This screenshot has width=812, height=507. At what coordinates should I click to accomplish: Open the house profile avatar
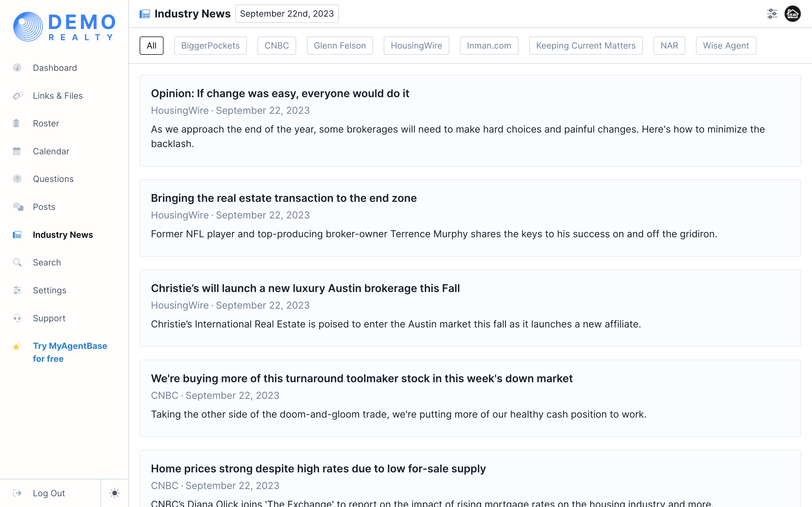792,14
